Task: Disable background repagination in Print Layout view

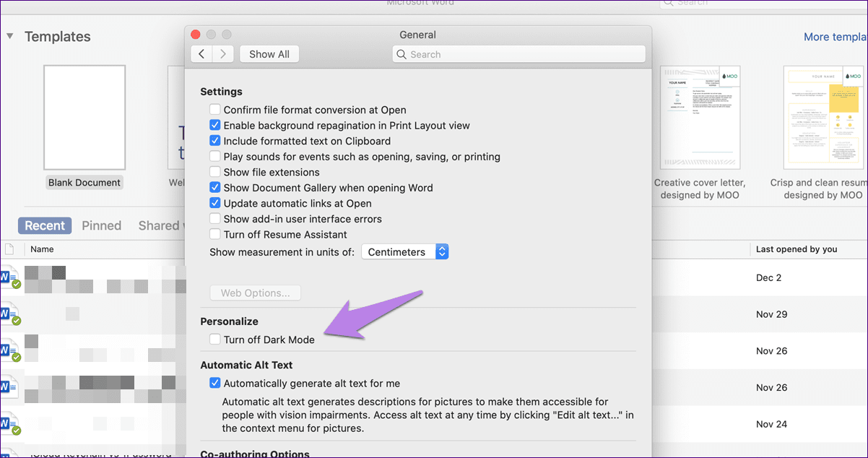Action: click(215, 126)
